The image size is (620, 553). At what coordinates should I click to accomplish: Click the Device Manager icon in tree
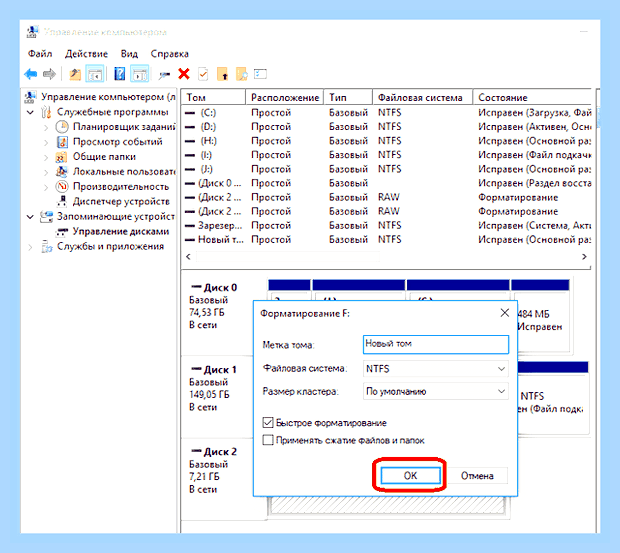[x=62, y=201]
